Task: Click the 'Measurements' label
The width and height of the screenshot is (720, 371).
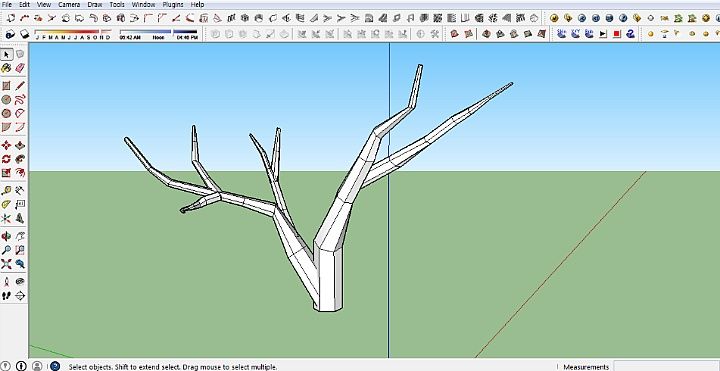Action: point(586,367)
